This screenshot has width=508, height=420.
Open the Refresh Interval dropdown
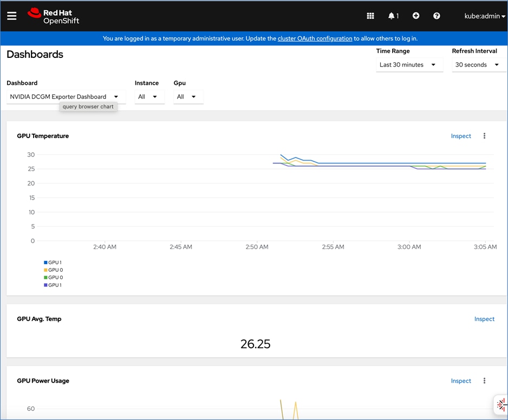478,65
